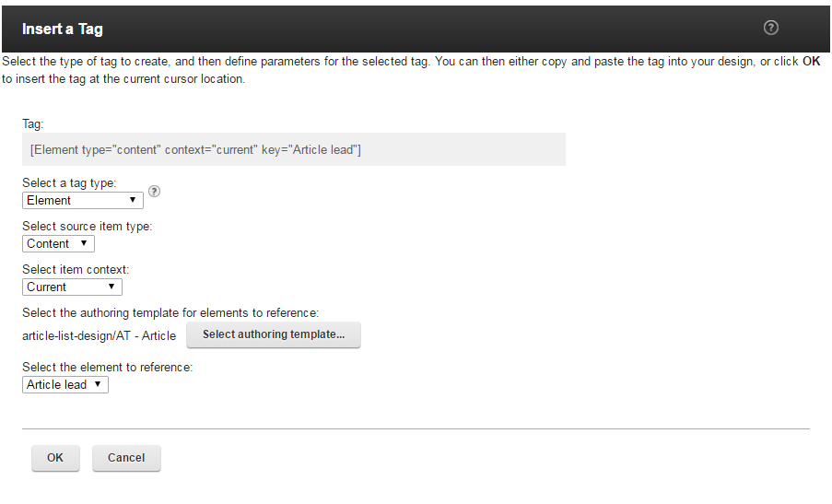Click help icon beside tag type dropdown

(154, 192)
